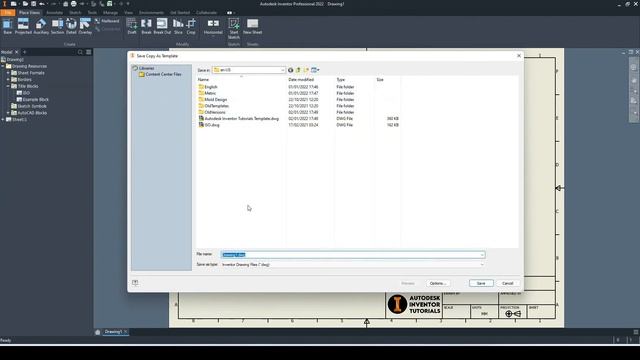Viewport: 640px width, 360px height.
Task: Click Open icon in quick access toolbar
Action: pos(25,4)
